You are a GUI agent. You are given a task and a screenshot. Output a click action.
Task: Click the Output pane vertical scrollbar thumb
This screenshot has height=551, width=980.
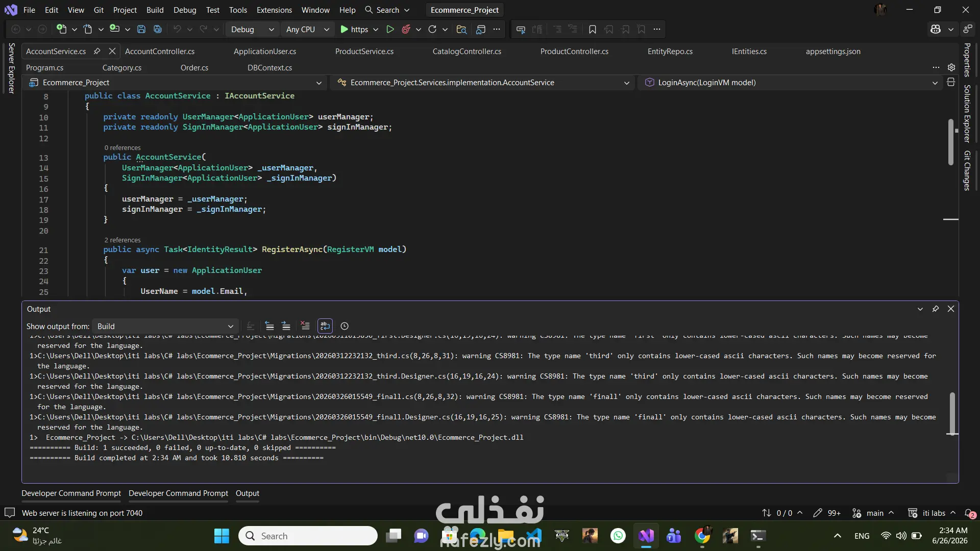click(x=952, y=413)
